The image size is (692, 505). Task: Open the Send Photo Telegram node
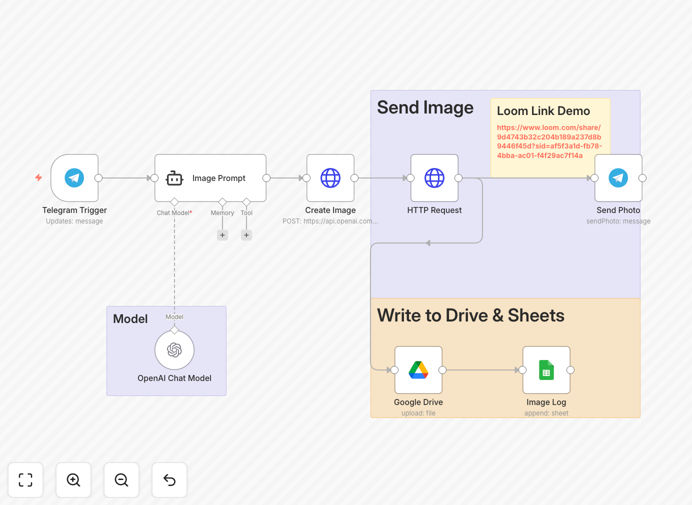tap(618, 178)
